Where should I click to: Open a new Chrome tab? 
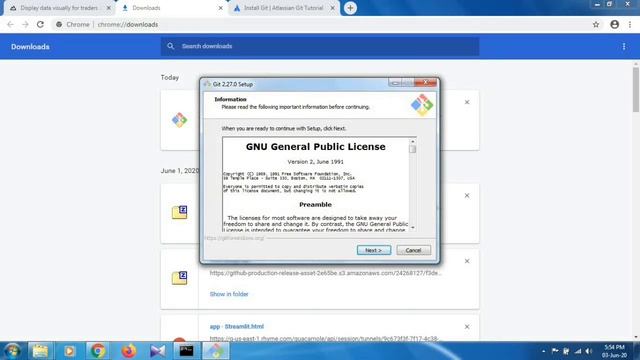(350, 8)
